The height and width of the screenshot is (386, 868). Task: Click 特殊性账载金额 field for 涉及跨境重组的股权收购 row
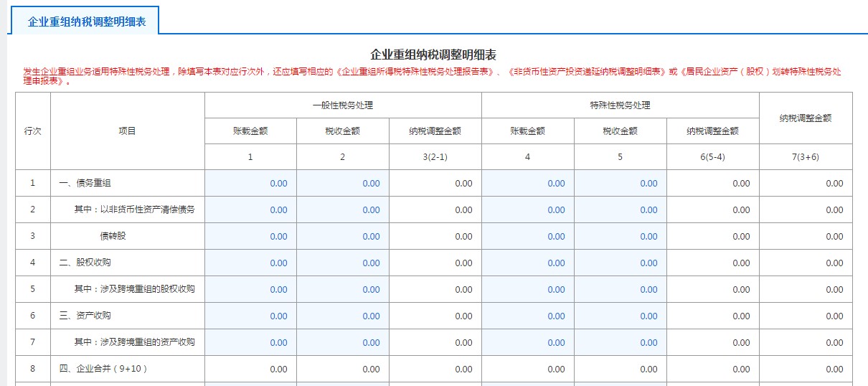[528, 290]
